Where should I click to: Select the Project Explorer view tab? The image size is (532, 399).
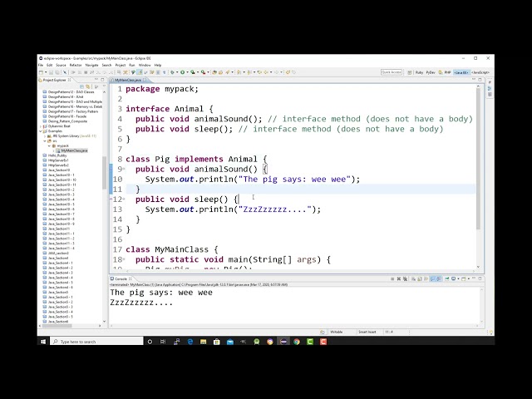click(x=54, y=80)
